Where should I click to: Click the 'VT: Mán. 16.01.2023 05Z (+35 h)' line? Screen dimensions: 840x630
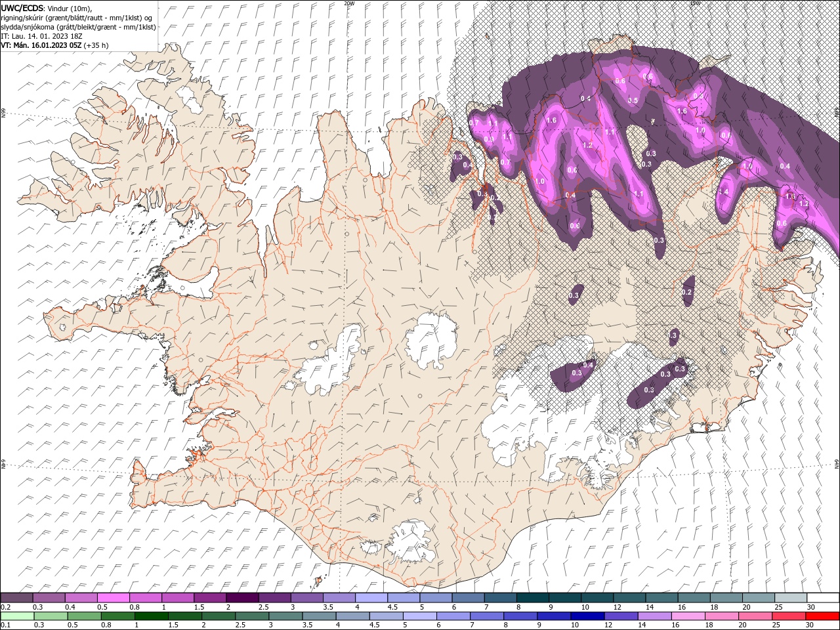pyautogui.click(x=55, y=45)
